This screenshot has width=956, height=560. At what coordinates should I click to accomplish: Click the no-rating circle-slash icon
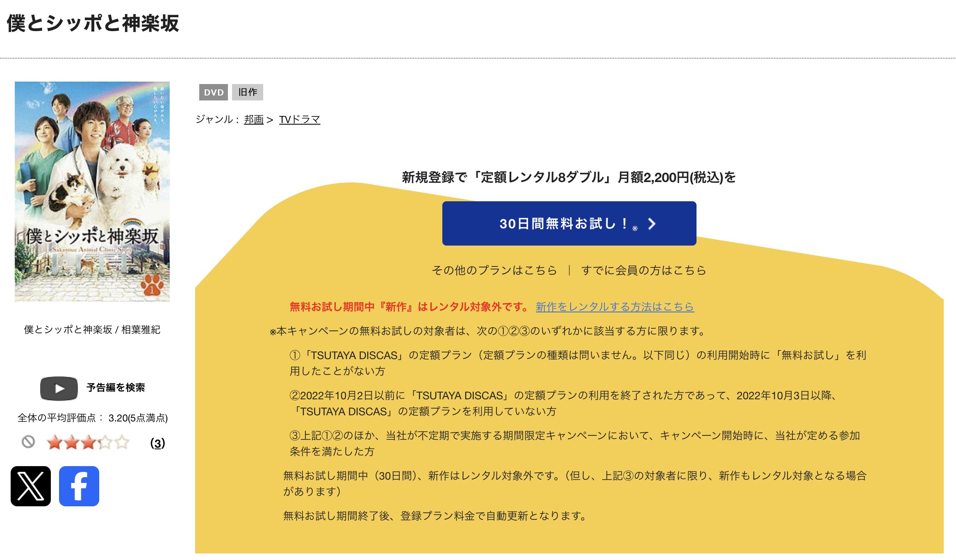click(x=28, y=442)
